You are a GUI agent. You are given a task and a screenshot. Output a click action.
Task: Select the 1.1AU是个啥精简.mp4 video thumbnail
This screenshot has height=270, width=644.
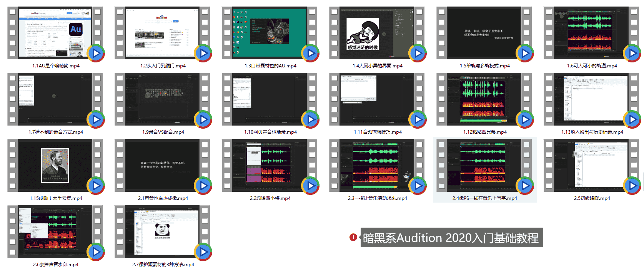tap(55, 33)
